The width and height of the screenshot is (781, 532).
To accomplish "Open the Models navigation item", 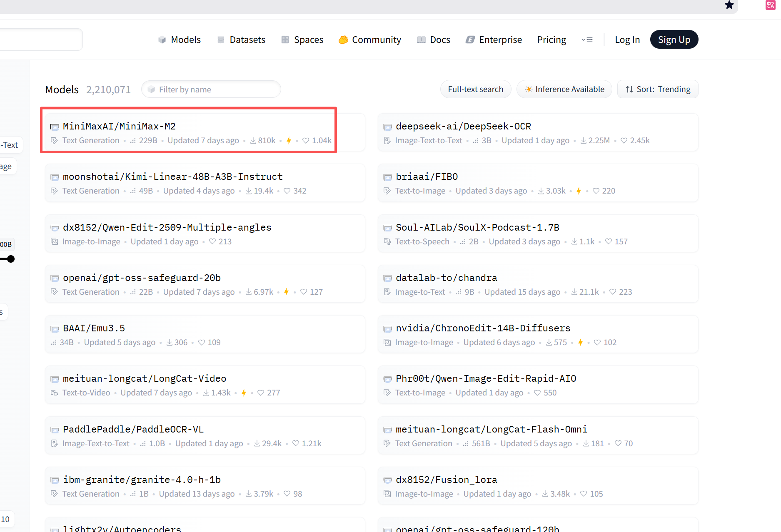I will pos(180,40).
